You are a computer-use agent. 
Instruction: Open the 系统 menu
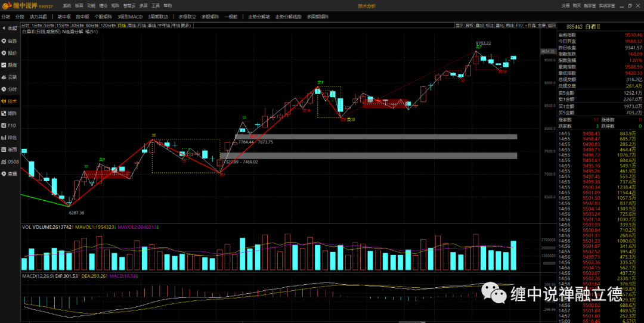coord(67,6)
